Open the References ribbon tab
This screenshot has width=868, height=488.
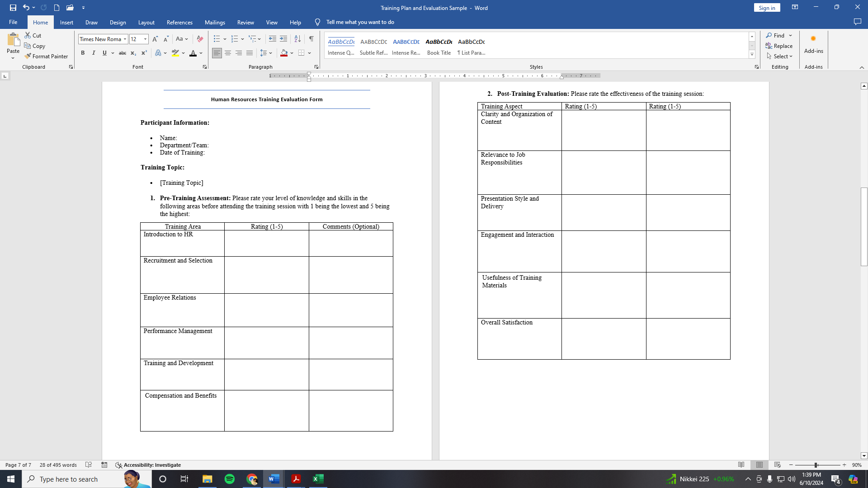click(x=179, y=22)
